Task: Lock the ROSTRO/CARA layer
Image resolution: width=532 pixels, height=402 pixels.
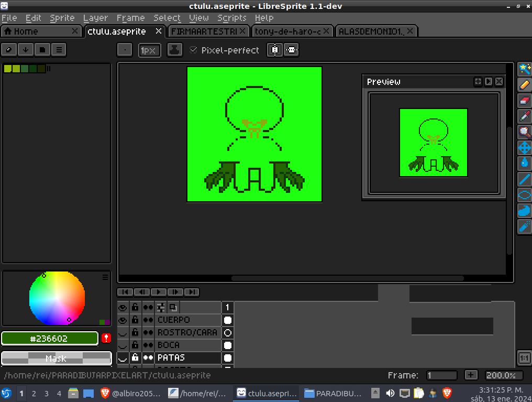Action: (x=135, y=332)
